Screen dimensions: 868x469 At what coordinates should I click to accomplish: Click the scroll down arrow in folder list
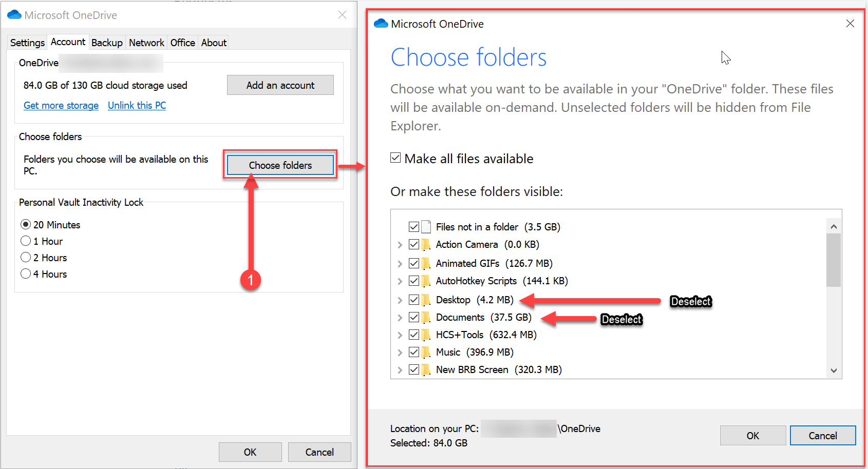point(834,370)
